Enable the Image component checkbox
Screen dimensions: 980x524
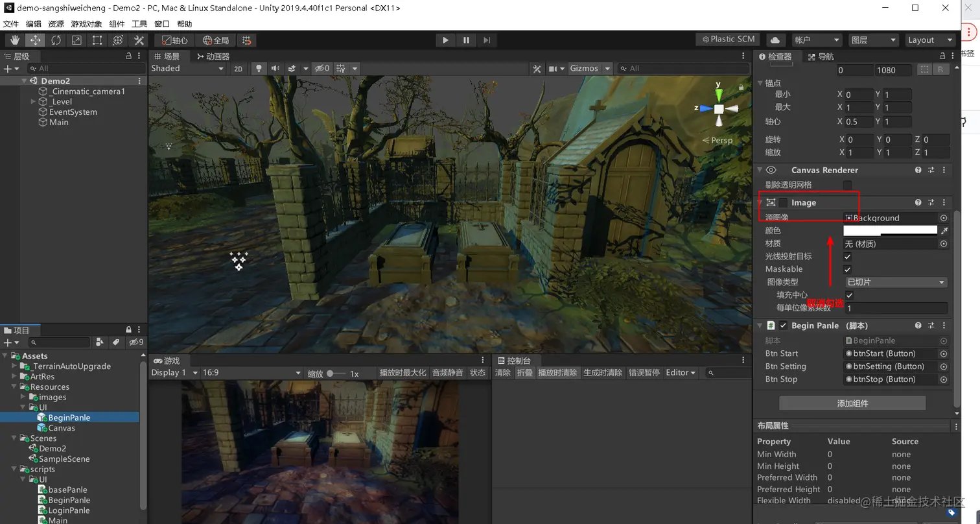784,202
